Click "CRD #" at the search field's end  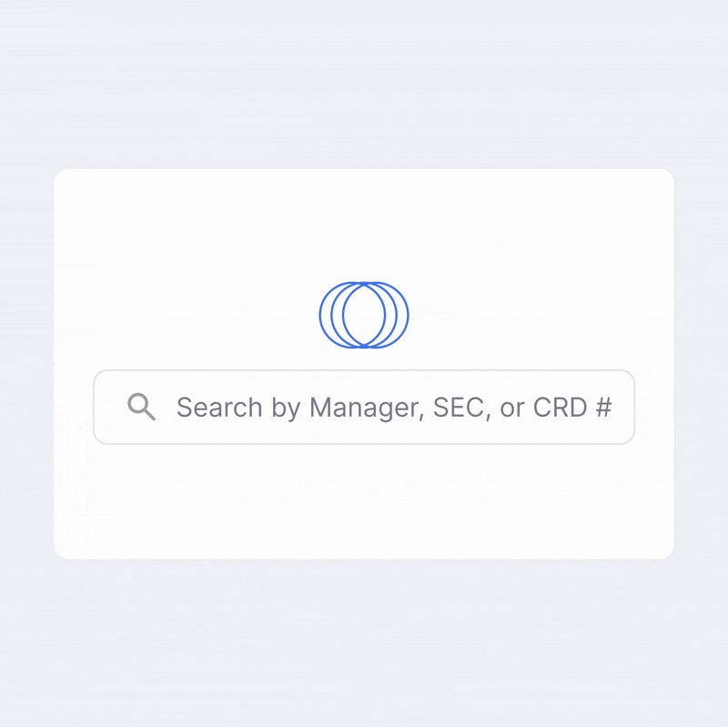pyautogui.click(x=571, y=407)
